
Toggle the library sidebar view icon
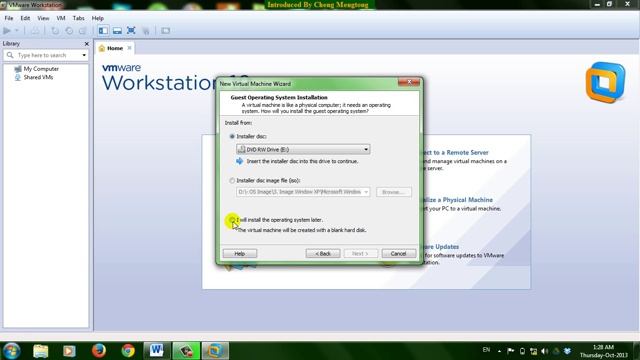[103, 31]
